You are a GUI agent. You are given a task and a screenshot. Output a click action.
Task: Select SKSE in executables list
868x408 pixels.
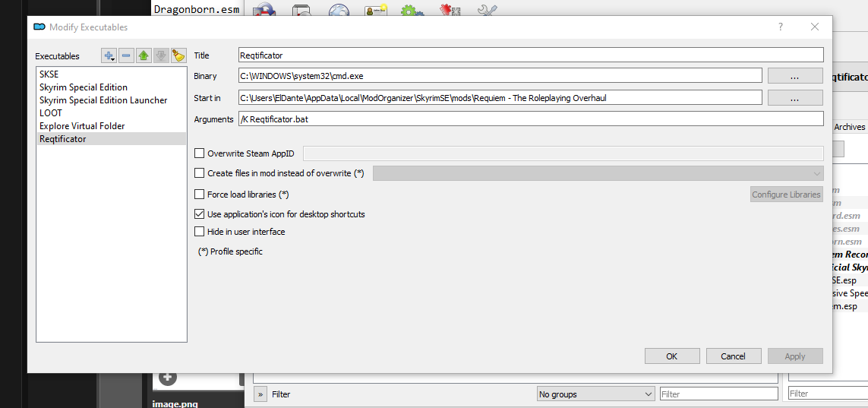pyautogui.click(x=112, y=73)
